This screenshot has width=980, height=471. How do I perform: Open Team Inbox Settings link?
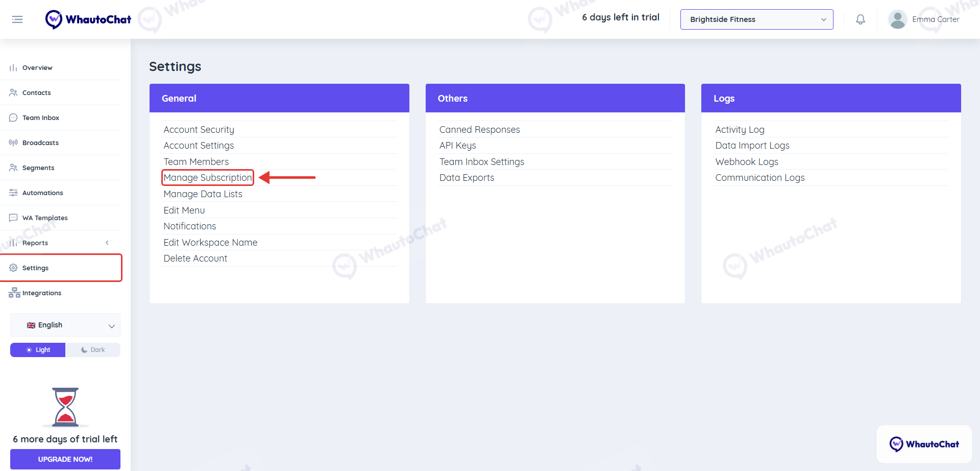(x=481, y=162)
